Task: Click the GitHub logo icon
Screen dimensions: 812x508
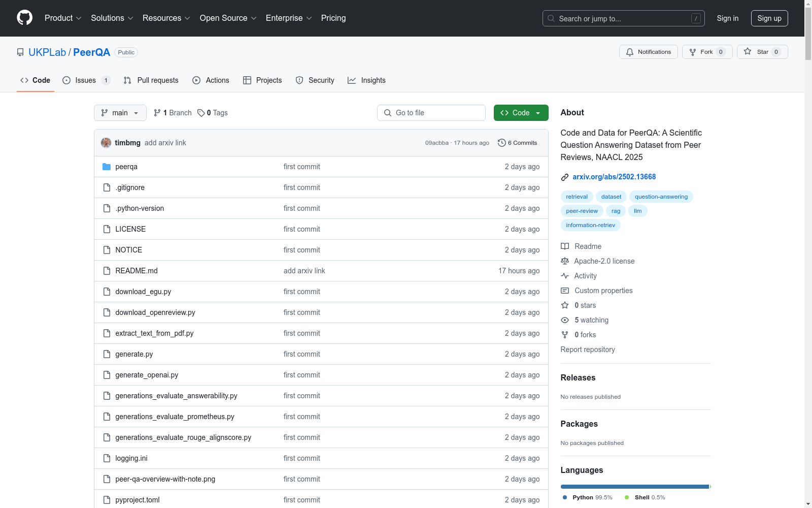Action: pos(24,18)
